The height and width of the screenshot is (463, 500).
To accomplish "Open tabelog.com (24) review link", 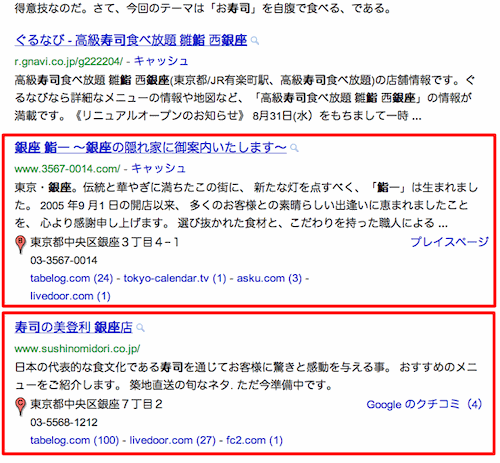I will (x=72, y=278).
